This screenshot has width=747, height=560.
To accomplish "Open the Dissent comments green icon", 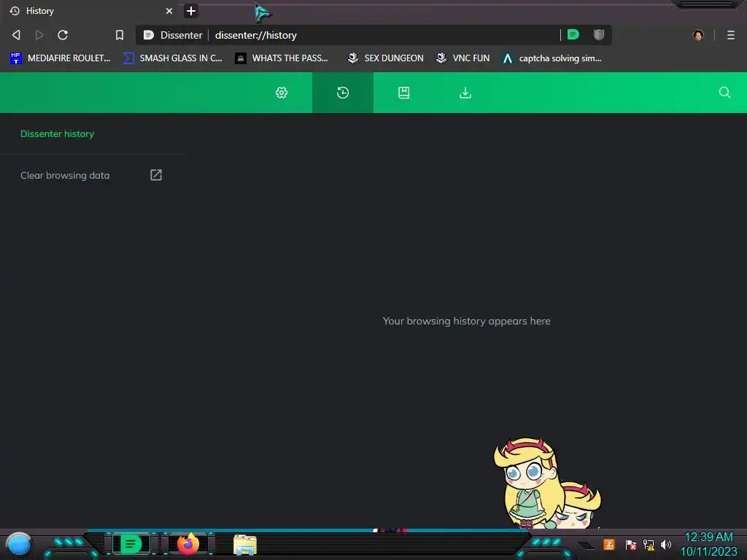I will click(x=573, y=34).
